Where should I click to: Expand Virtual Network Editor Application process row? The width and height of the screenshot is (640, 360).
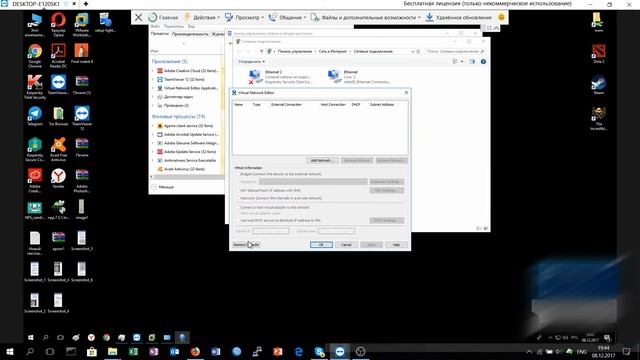coord(153,88)
